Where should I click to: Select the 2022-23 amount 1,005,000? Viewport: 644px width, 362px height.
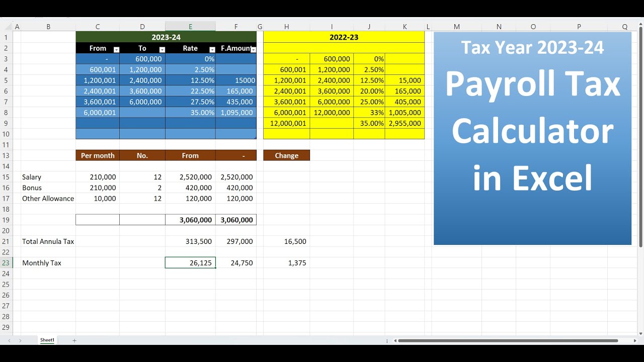405,113
